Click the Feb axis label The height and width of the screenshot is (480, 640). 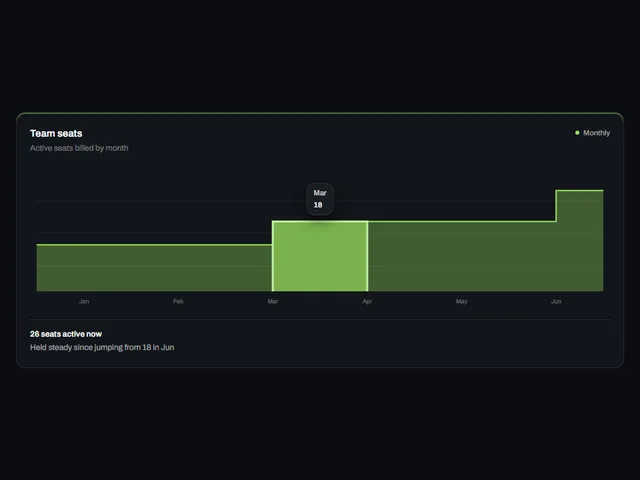[x=178, y=301]
